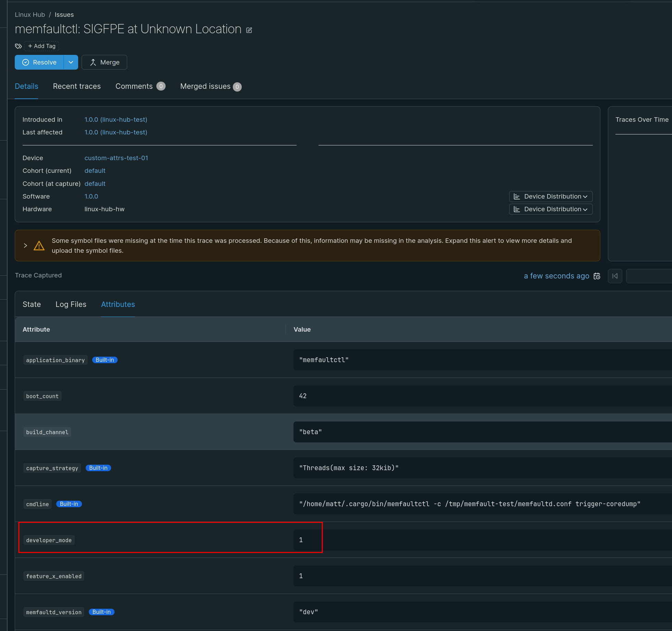Open the Issues breadcrumb link

tap(64, 15)
